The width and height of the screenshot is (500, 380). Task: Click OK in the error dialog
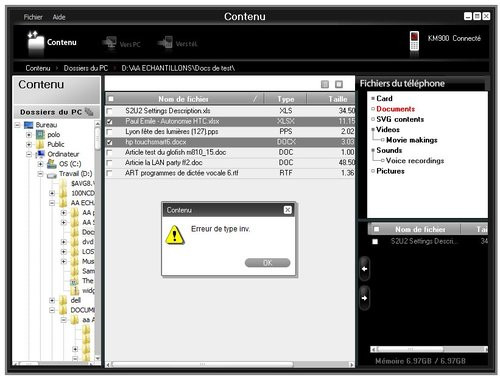tap(267, 263)
